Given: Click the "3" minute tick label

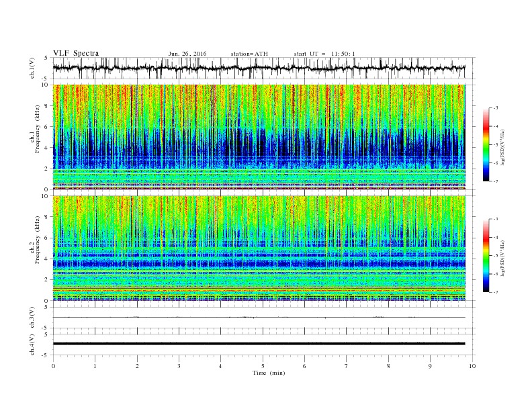Looking at the screenshot, I should pos(179,366).
